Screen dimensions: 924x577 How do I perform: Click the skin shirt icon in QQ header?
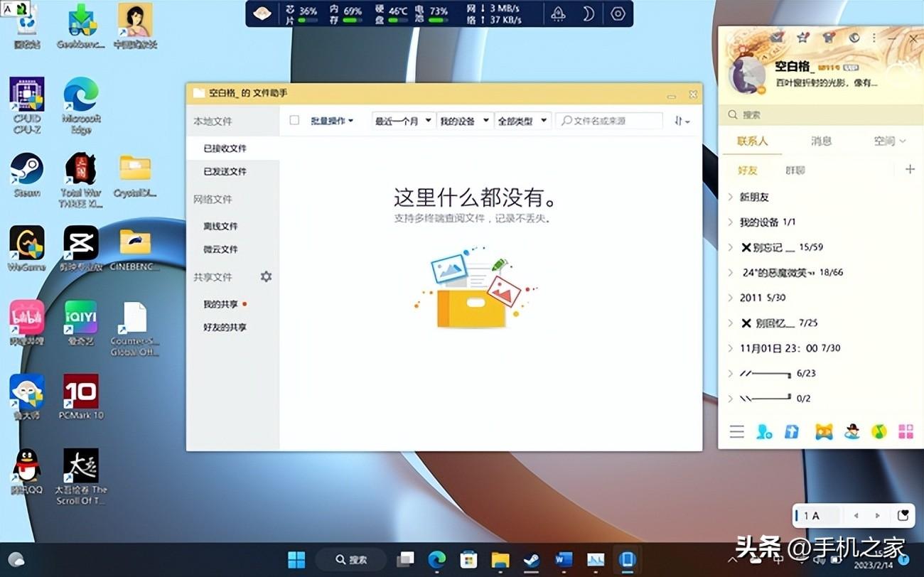point(828,37)
